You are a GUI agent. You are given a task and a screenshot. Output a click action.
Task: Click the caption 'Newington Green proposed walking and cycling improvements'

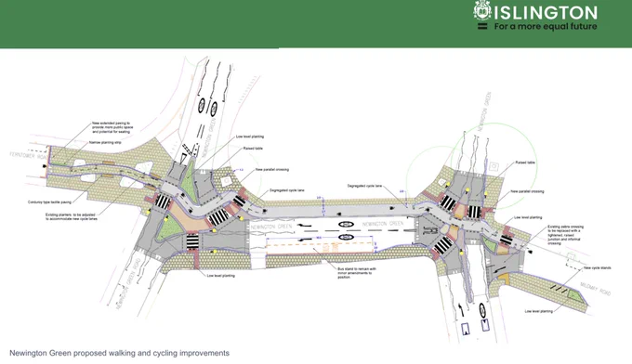pyautogui.click(x=119, y=353)
